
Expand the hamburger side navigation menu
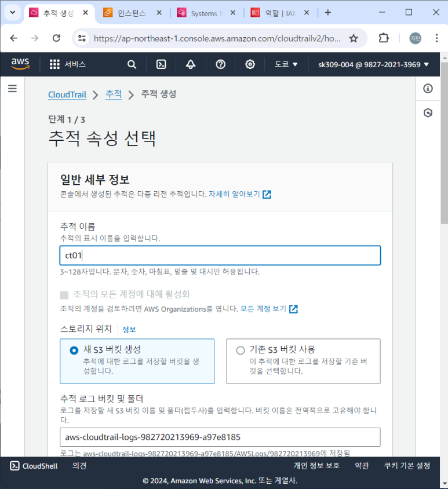(x=13, y=89)
